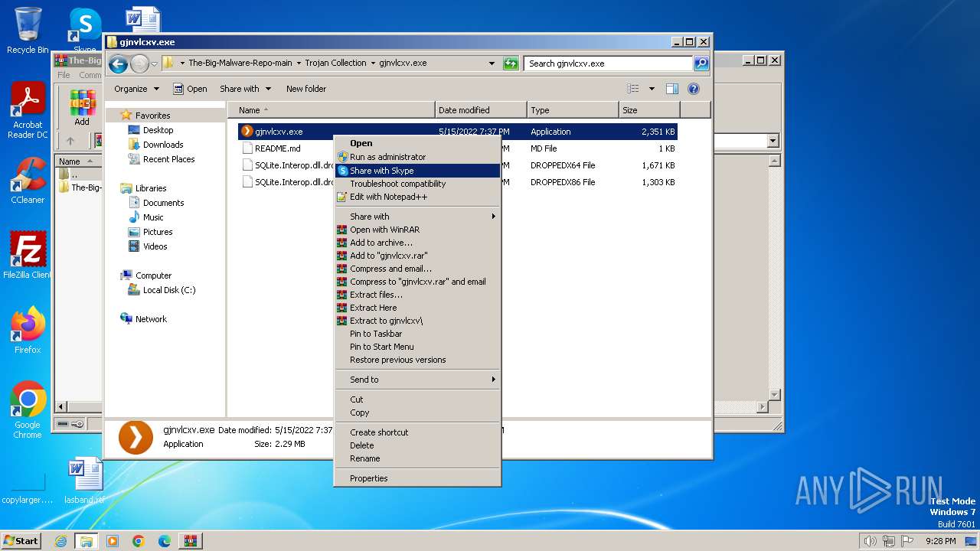Sort by the Type column header
The width and height of the screenshot is (980, 551).
tap(573, 110)
